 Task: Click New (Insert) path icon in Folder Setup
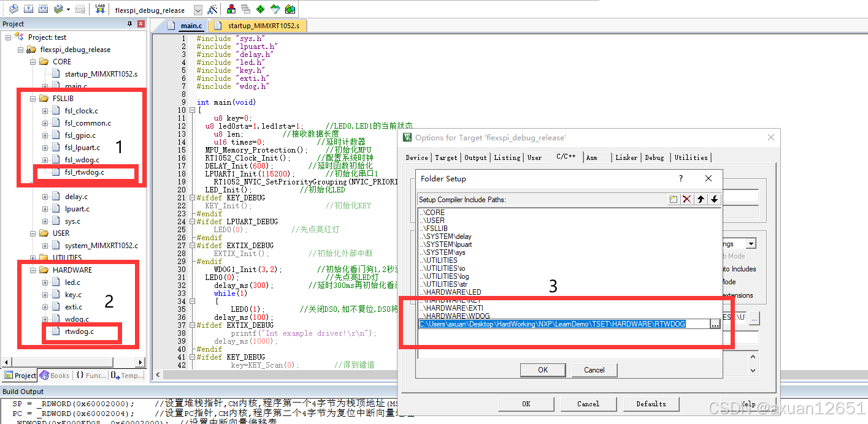674,199
